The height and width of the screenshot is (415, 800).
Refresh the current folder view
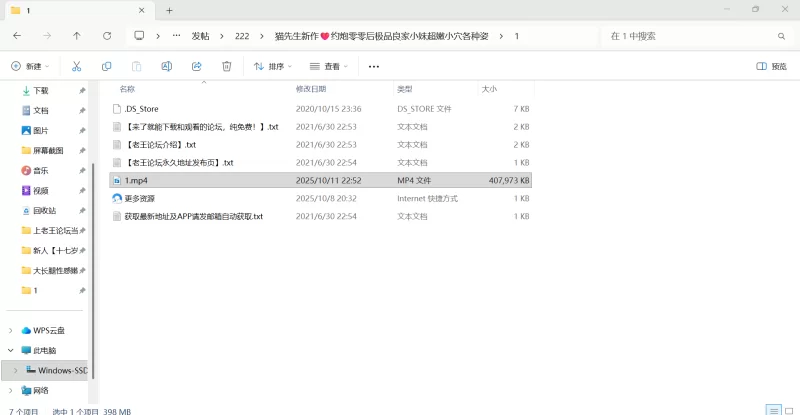106,35
